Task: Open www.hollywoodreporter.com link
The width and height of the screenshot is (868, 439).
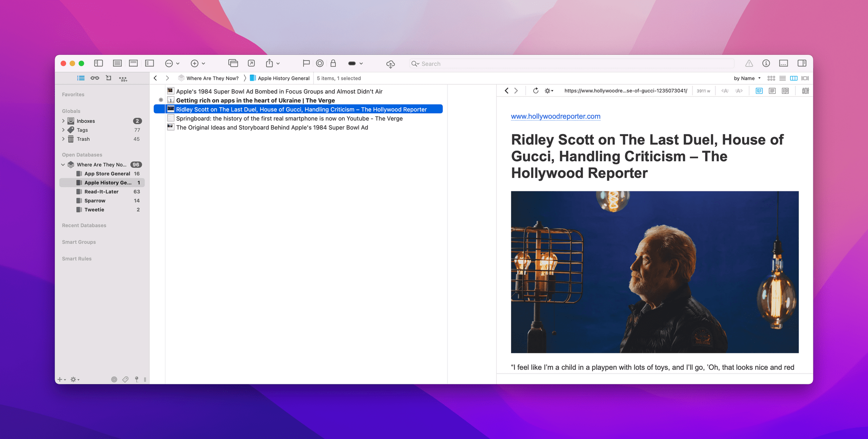Action: click(556, 116)
